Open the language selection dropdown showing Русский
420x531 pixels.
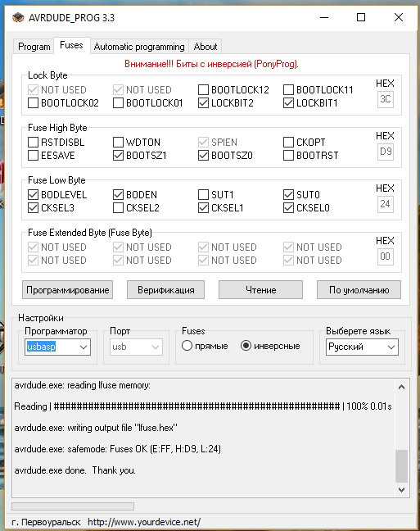pyautogui.click(x=362, y=347)
